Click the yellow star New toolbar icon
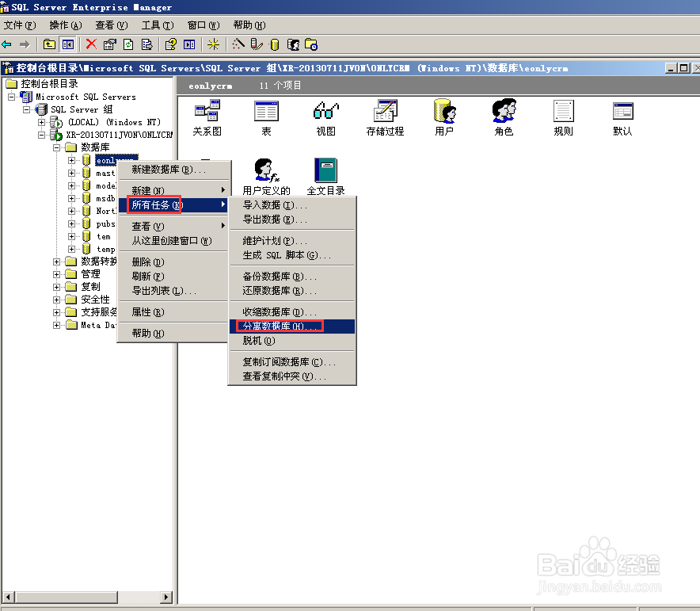700x611 pixels. pyautogui.click(x=213, y=44)
